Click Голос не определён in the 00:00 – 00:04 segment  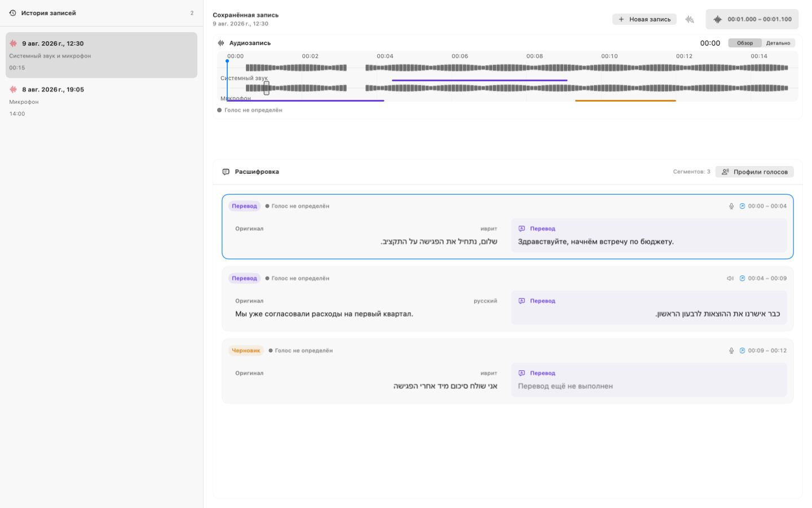297,206
